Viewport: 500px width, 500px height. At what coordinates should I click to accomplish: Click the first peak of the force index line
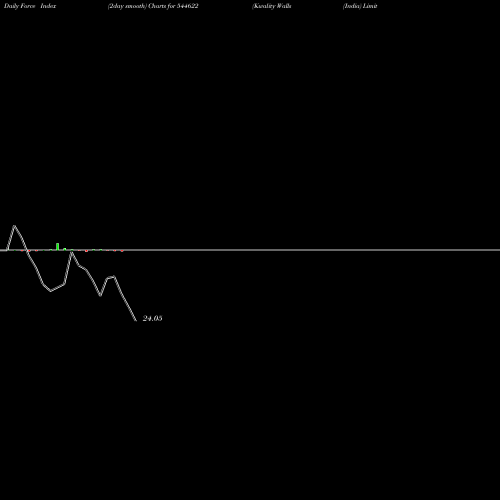click(x=14, y=226)
